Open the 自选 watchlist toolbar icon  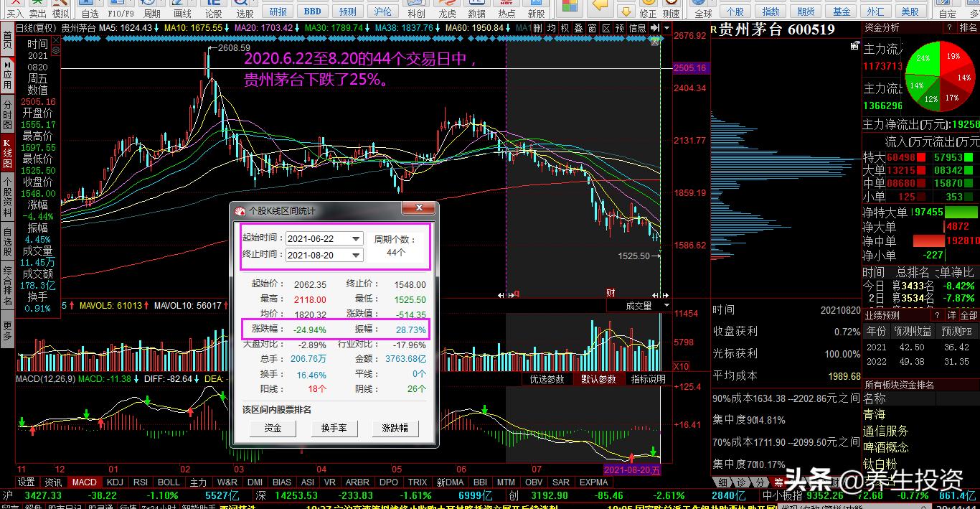tap(90, 9)
